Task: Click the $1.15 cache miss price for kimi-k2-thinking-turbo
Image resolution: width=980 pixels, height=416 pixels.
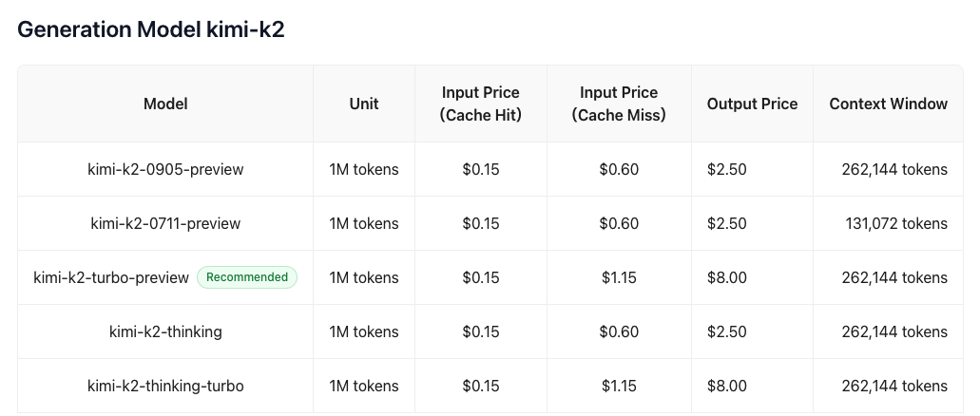Action: click(619, 386)
